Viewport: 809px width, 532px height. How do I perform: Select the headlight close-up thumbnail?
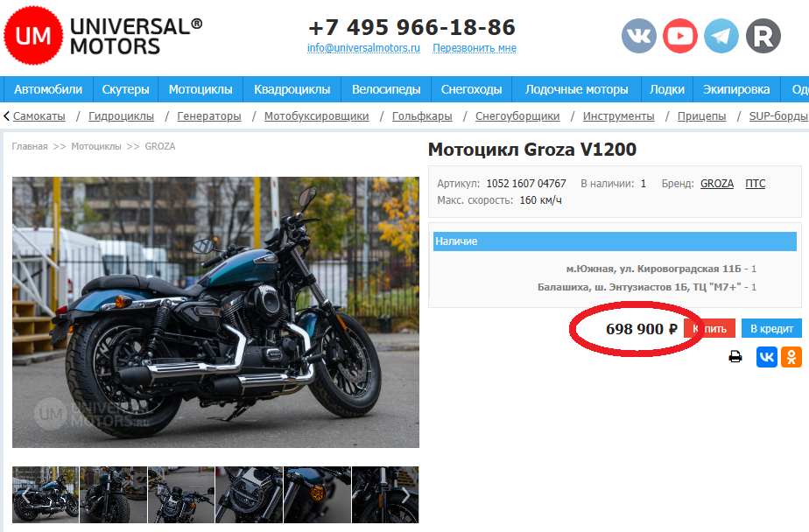point(250,495)
